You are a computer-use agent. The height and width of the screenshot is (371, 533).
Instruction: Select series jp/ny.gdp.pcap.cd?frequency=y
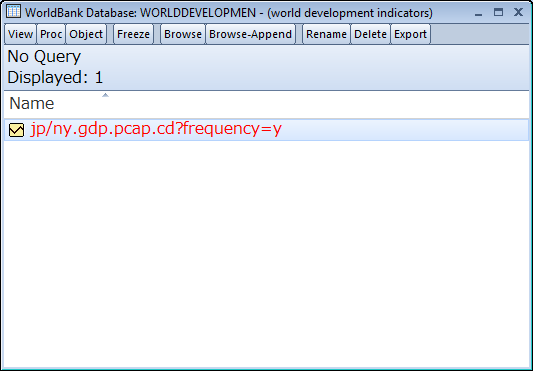coord(266,130)
